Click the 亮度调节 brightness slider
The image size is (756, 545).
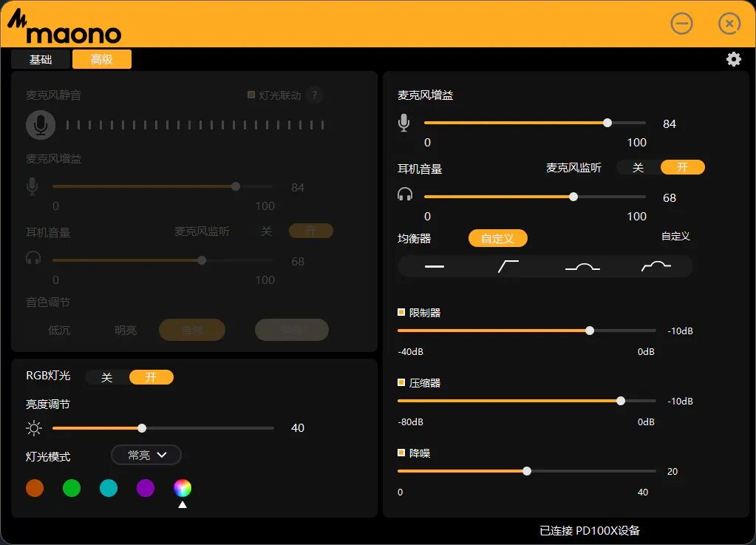click(163, 428)
